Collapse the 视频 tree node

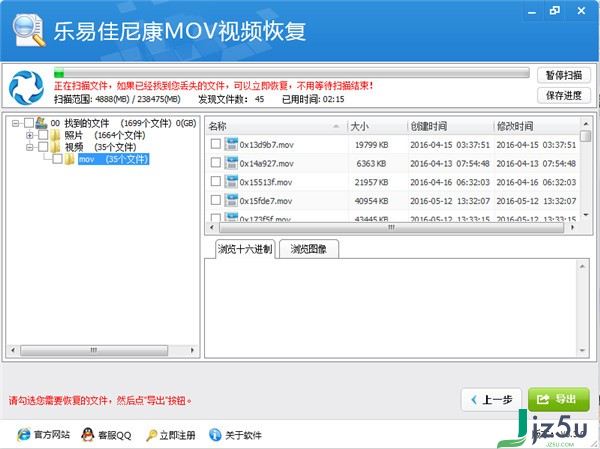click(29, 147)
